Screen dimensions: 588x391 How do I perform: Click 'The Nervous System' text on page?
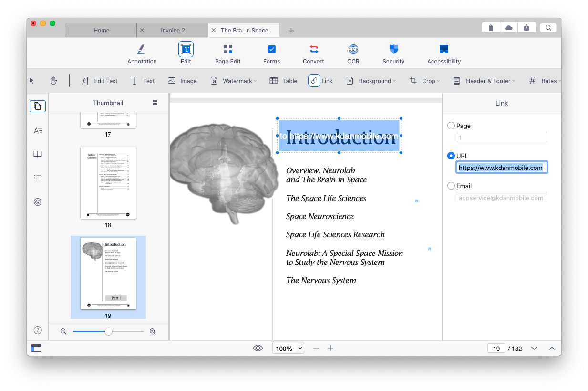pos(321,280)
